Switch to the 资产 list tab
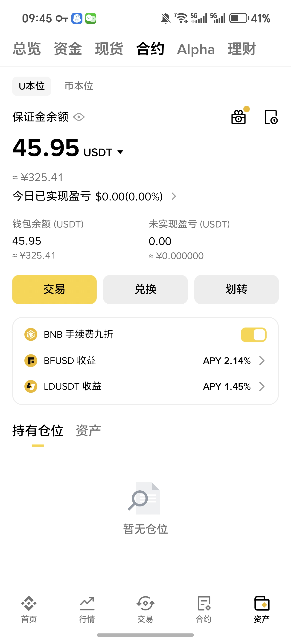Screen dimensions: 291x644 (88, 431)
